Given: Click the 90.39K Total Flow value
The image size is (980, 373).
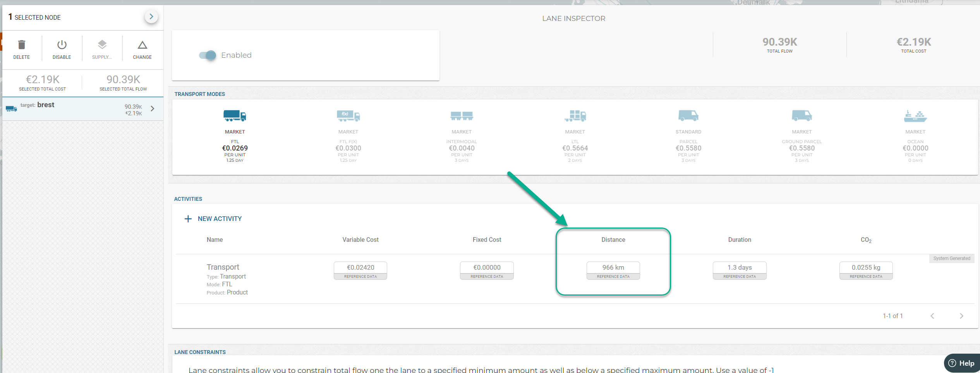Looking at the screenshot, I should click(780, 42).
